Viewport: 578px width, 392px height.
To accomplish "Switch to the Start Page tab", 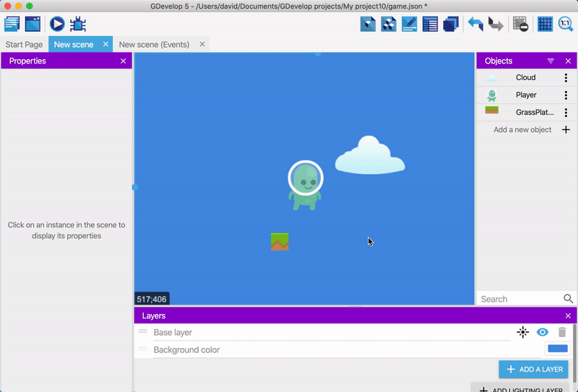I will point(24,45).
